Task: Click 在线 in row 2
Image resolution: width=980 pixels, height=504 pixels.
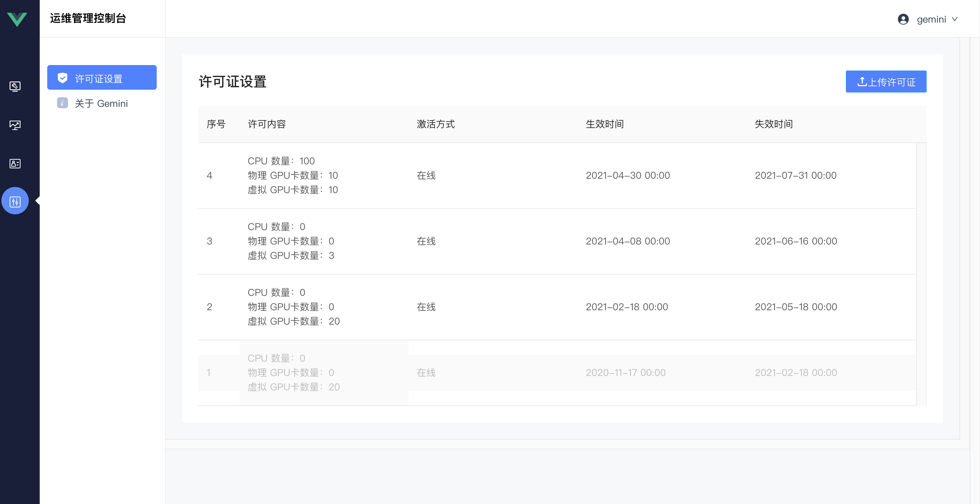Action: click(x=426, y=307)
